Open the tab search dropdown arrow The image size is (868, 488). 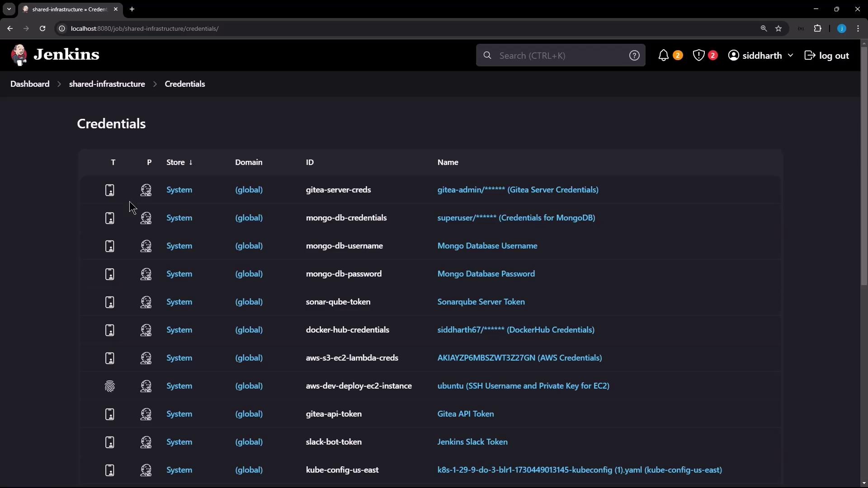9,9
